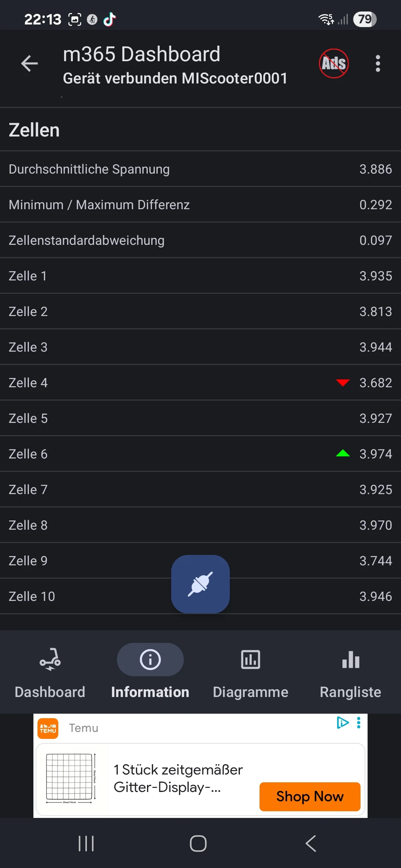Viewport: 401px width, 868px height.
Task: Tap the Temu logo icon
Action: coord(48,728)
